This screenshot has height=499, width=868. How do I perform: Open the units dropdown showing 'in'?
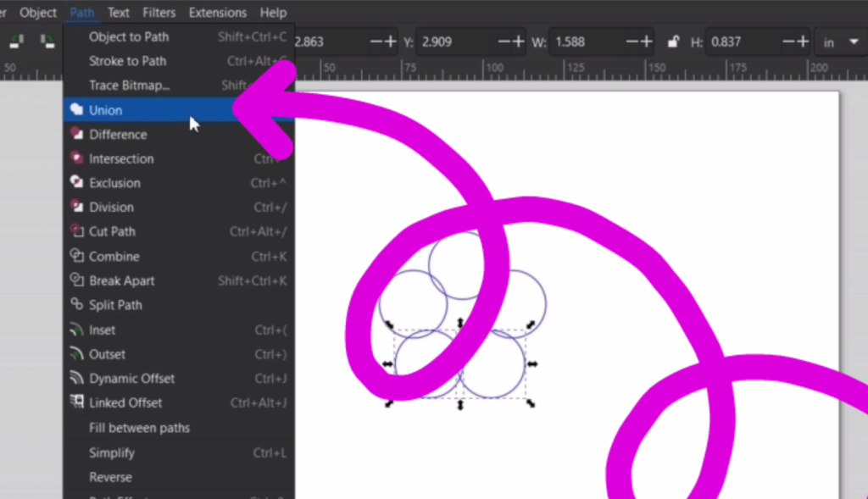point(838,41)
